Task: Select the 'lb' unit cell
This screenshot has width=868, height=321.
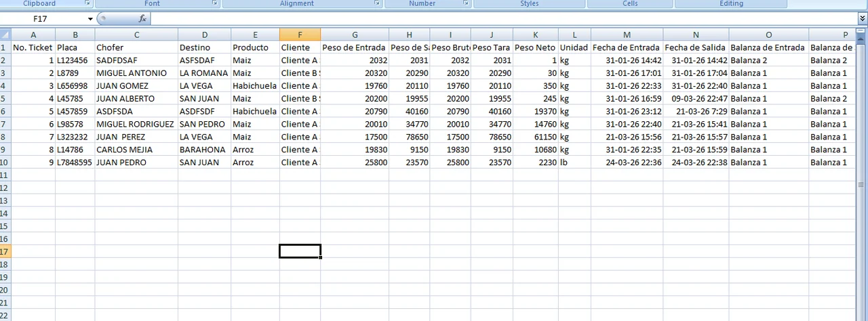Action: [574, 163]
